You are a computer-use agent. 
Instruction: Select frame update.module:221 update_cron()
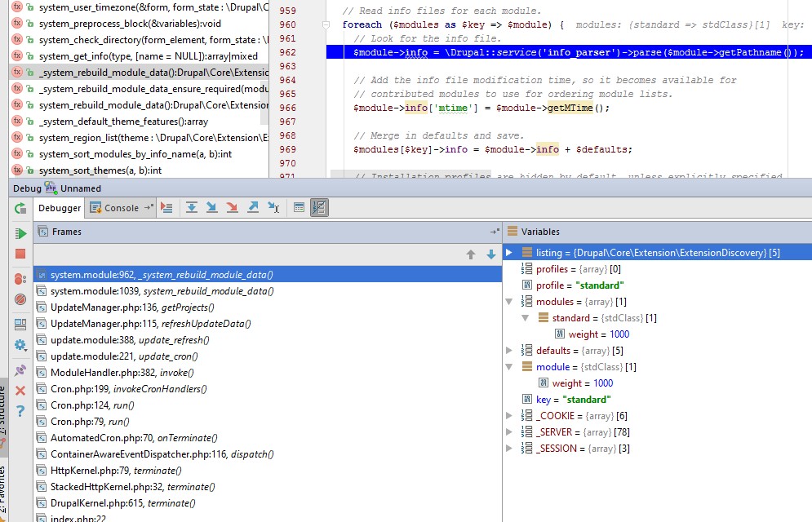click(x=268, y=356)
